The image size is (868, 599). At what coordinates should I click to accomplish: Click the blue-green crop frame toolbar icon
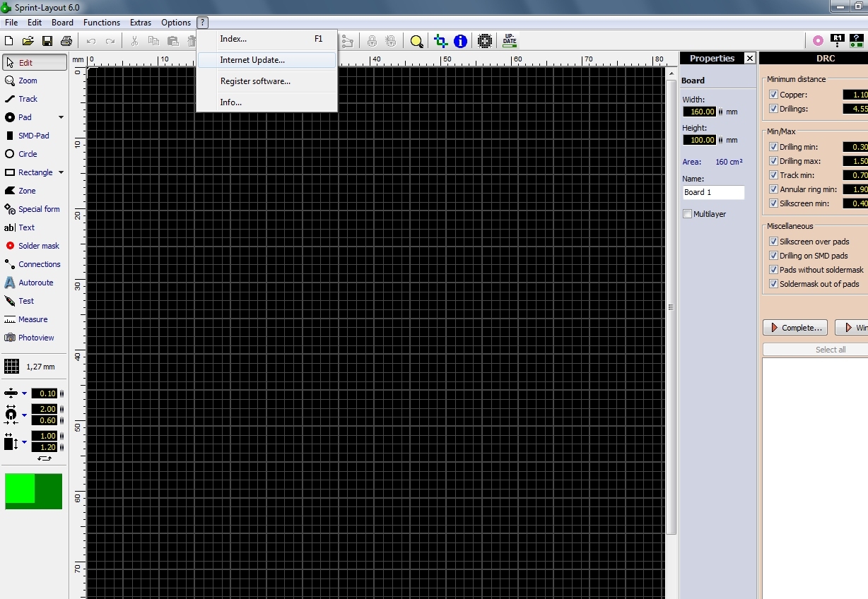(x=441, y=41)
